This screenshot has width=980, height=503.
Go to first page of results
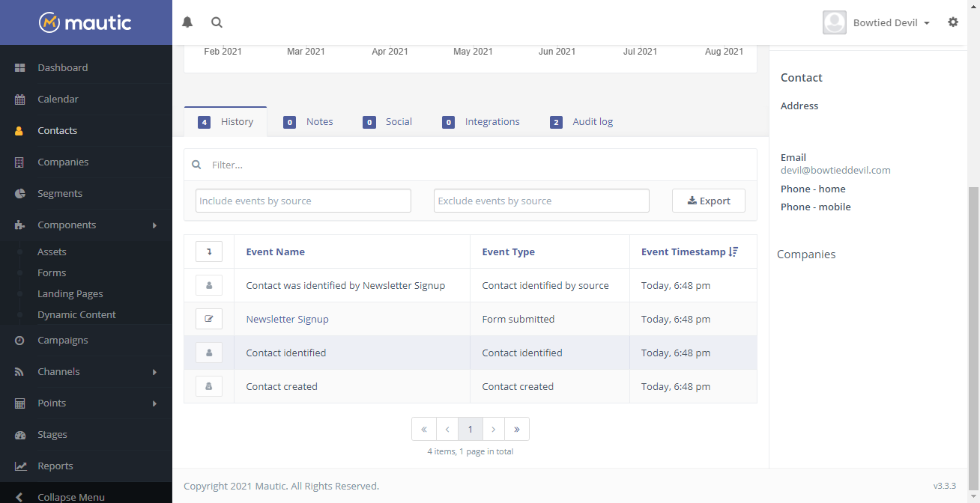pos(424,429)
